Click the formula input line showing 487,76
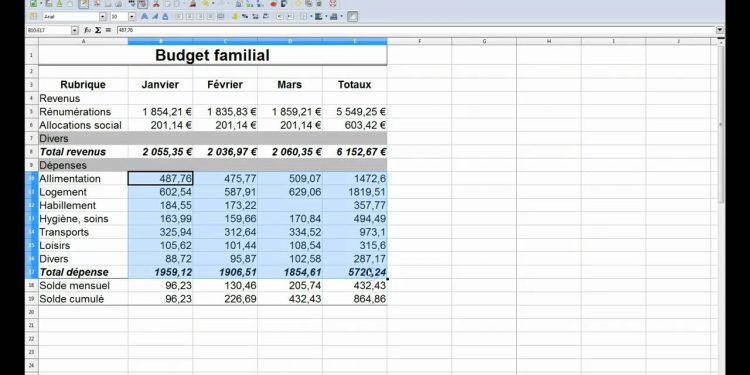 [x=415, y=30]
